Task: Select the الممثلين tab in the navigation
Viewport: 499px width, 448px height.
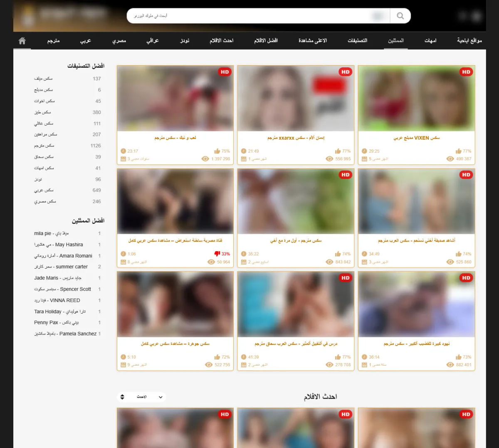Action: point(395,41)
